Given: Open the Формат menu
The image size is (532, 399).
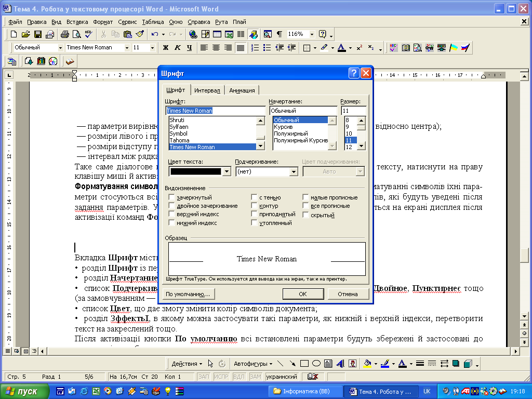Looking at the screenshot, I should pos(103,22).
